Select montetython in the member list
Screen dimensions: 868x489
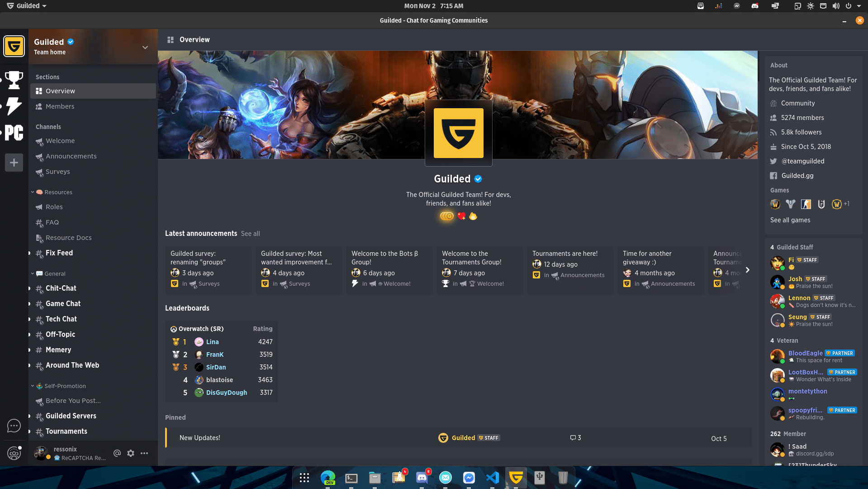click(x=813, y=394)
